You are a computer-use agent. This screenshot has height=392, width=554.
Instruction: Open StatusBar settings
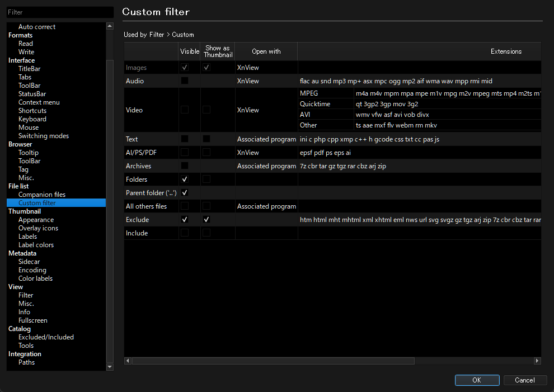tap(32, 94)
